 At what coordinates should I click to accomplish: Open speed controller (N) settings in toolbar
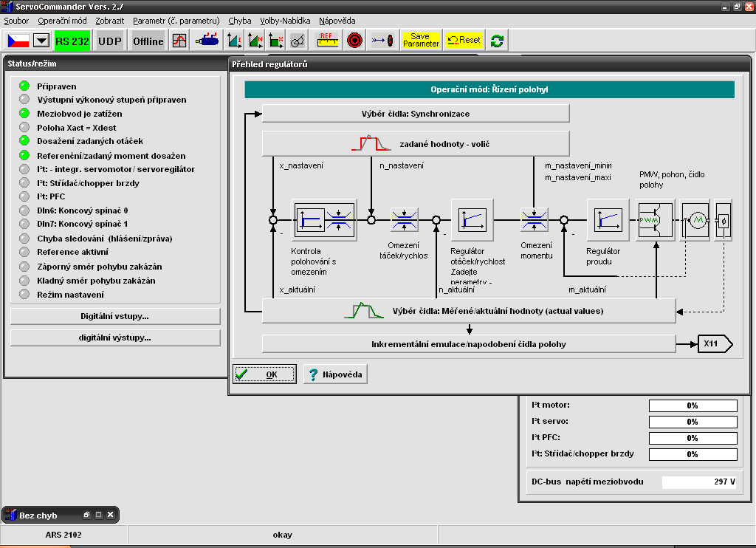pyautogui.click(x=255, y=41)
